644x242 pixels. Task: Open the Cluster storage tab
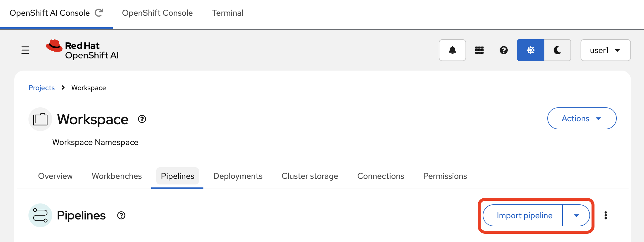[x=310, y=176]
